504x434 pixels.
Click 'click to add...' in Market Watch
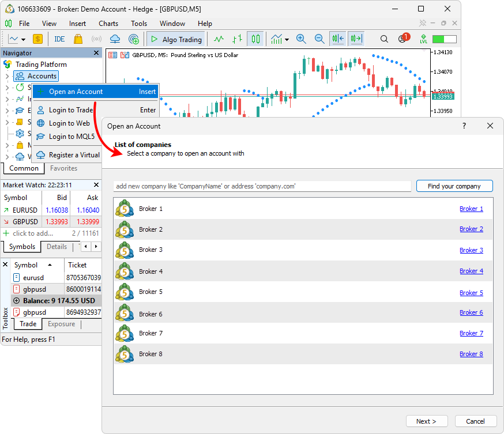(x=33, y=233)
